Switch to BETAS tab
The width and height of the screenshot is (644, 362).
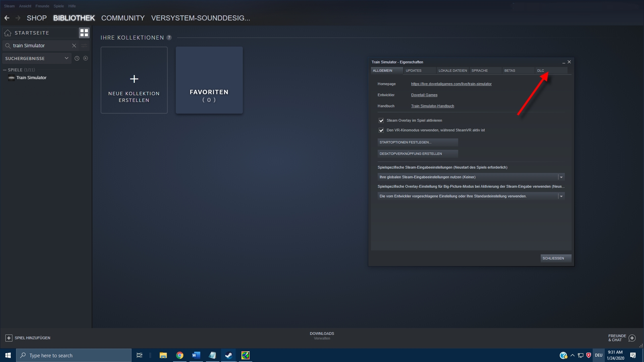pos(519,71)
